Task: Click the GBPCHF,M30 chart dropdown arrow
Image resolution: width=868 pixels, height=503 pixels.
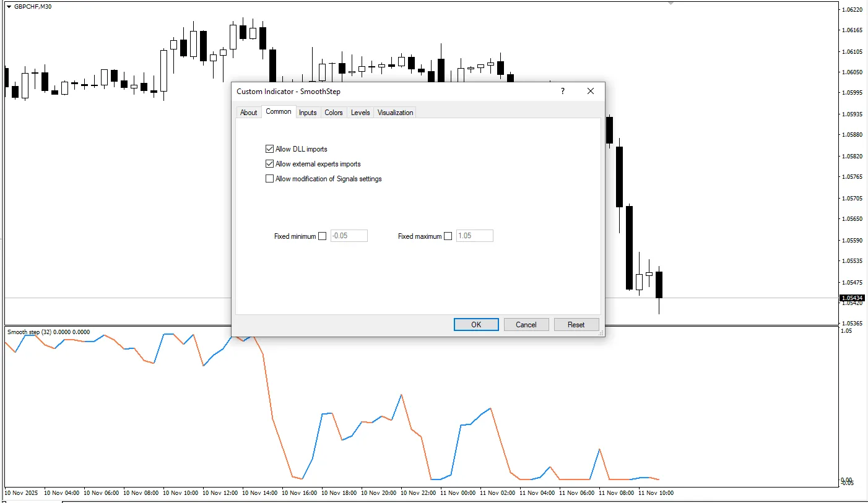Action: pos(8,6)
